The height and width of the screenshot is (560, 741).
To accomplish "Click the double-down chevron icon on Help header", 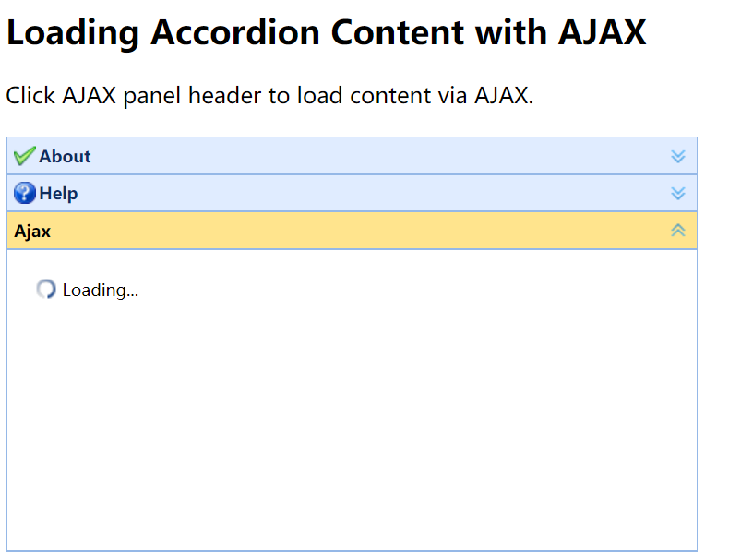I will (x=678, y=193).
